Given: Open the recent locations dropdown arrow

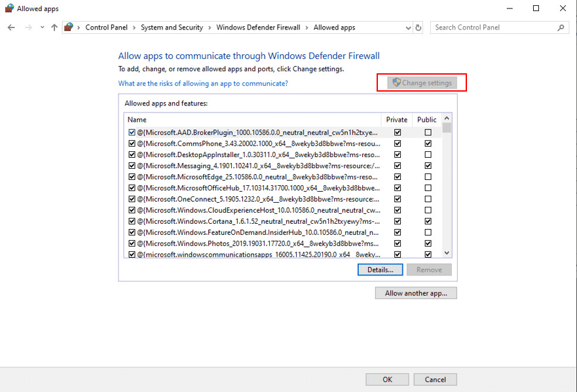Looking at the screenshot, I should coord(42,27).
